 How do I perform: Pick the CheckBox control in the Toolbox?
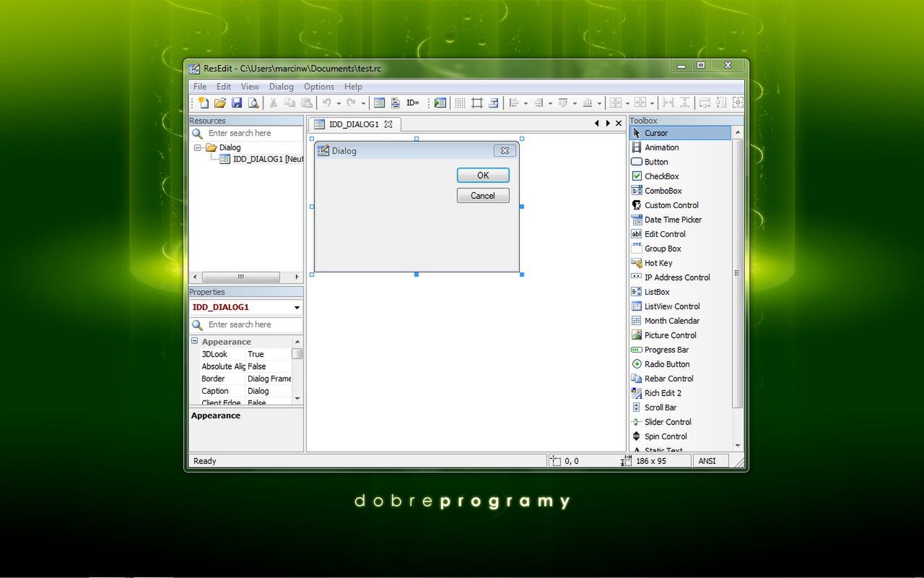pyautogui.click(x=661, y=176)
